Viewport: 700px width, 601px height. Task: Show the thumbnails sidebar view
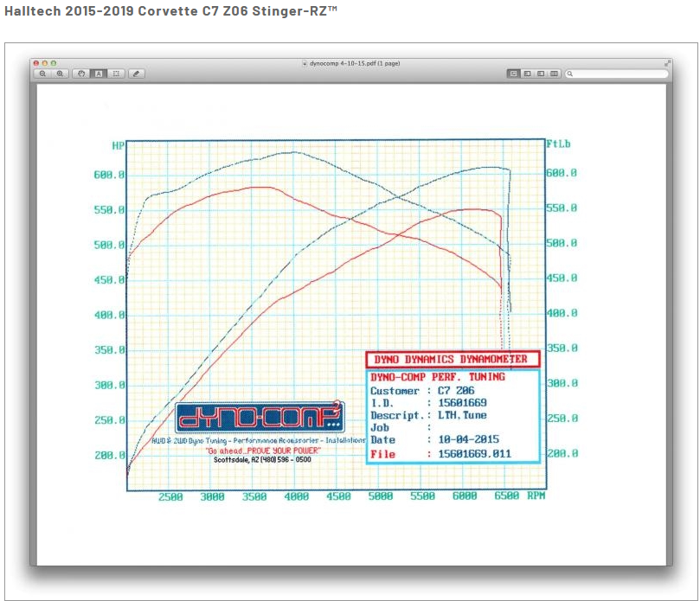point(527,74)
